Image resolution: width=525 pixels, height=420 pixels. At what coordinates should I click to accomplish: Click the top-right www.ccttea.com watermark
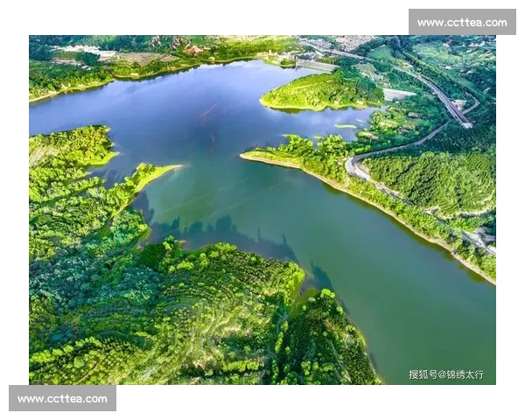tap(461, 22)
